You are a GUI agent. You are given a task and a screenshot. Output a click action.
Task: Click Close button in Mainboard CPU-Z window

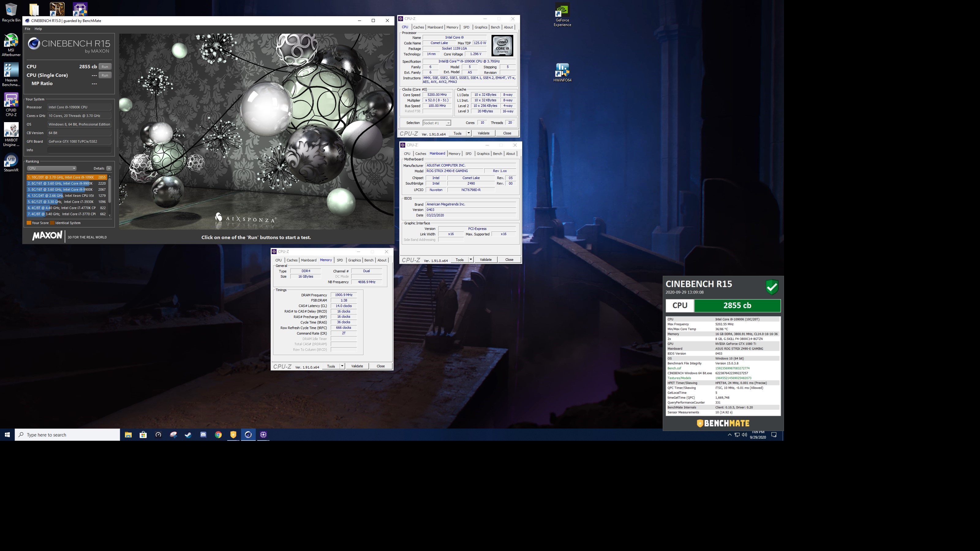[x=509, y=260]
